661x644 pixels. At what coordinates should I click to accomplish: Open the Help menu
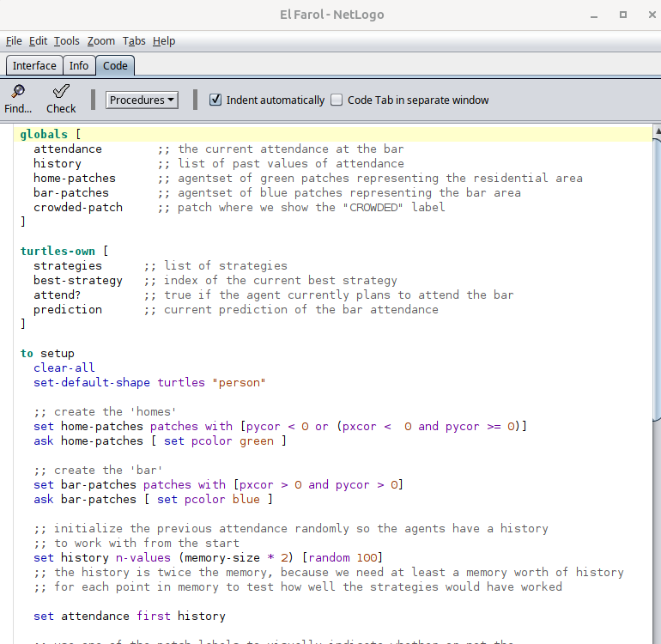[x=164, y=40]
